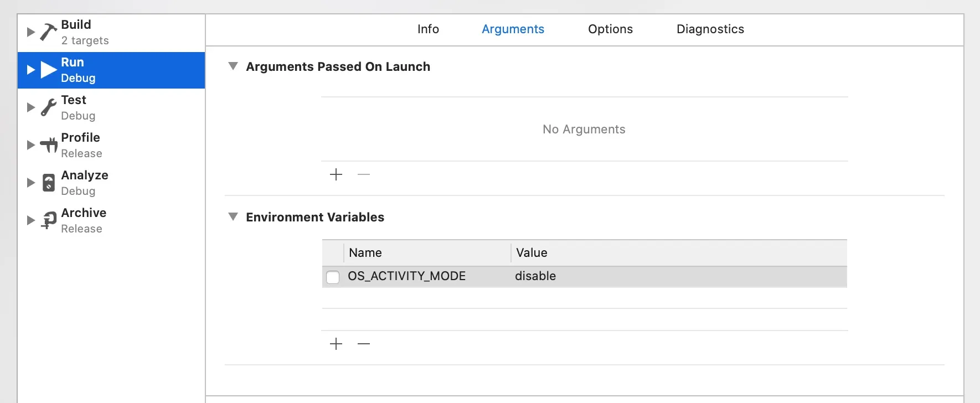The image size is (980, 403).
Task: Add an environment variable with plus button
Action: click(336, 344)
